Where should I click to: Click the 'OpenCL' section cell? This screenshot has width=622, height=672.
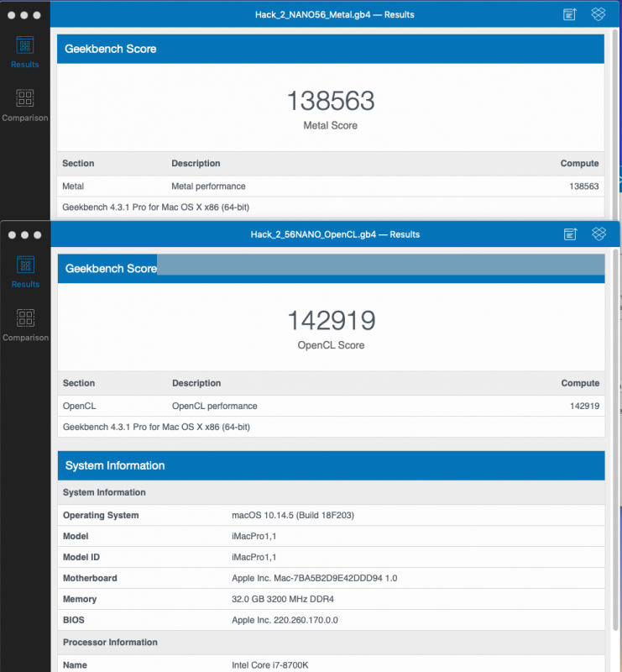click(x=79, y=407)
